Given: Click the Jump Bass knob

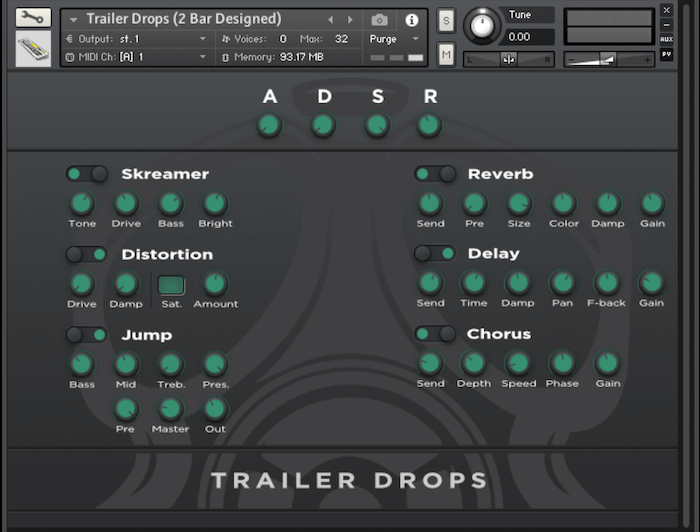Looking at the screenshot, I should [x=82, y=365].
